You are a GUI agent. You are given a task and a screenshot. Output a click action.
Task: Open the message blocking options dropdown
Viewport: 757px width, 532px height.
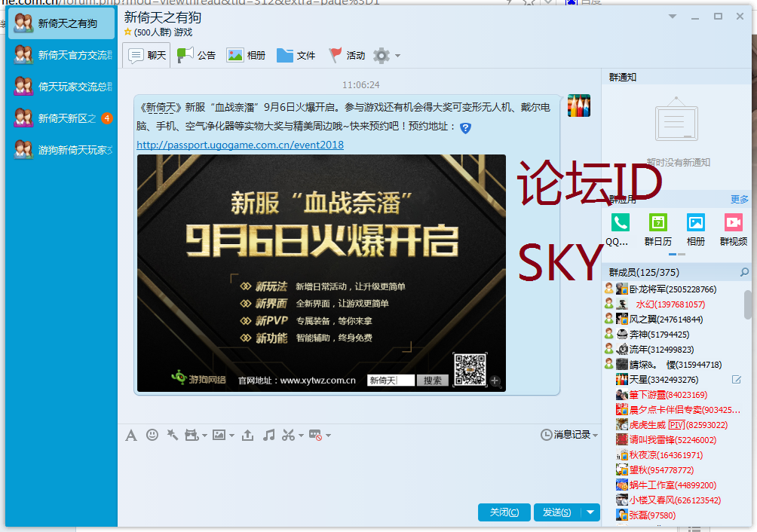[319, 435]
